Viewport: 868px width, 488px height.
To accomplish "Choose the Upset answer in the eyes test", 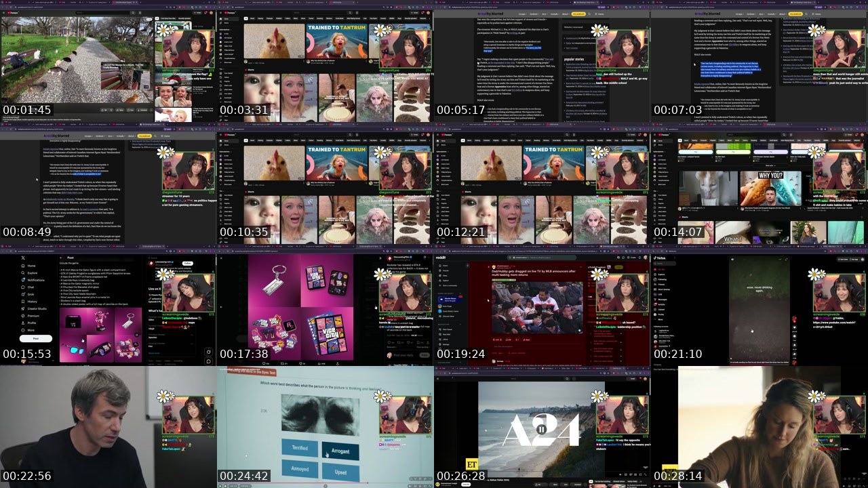I will 340,472.
